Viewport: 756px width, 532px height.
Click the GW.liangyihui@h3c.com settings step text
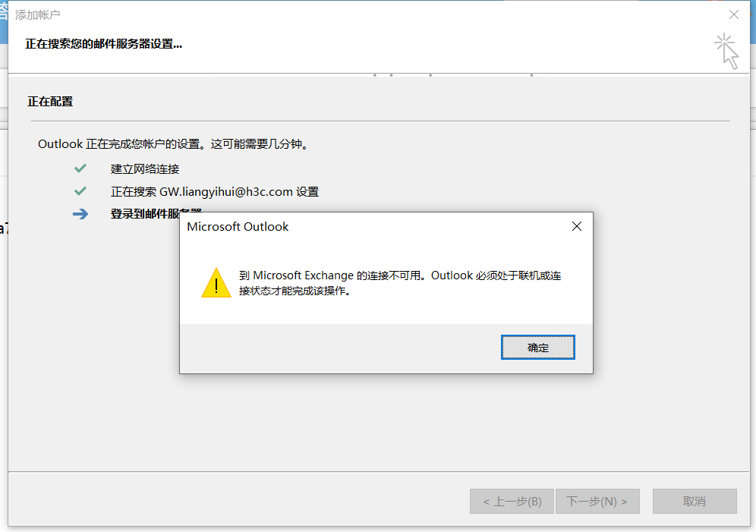215,192
